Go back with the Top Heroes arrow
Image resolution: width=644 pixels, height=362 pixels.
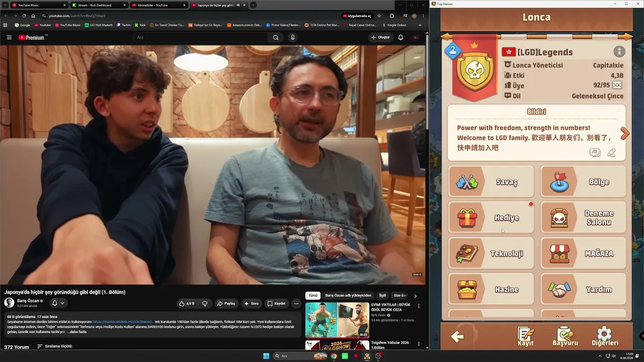[x=457, y=337]
